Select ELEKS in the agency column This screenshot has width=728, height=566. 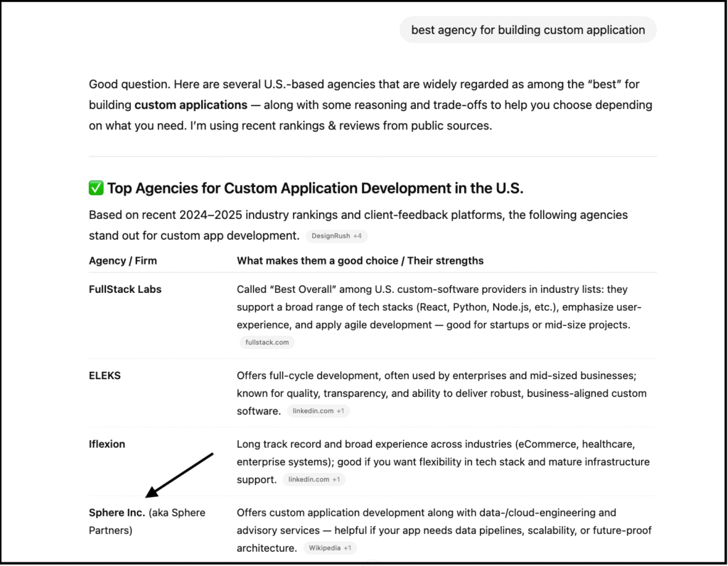pos(105,375)
